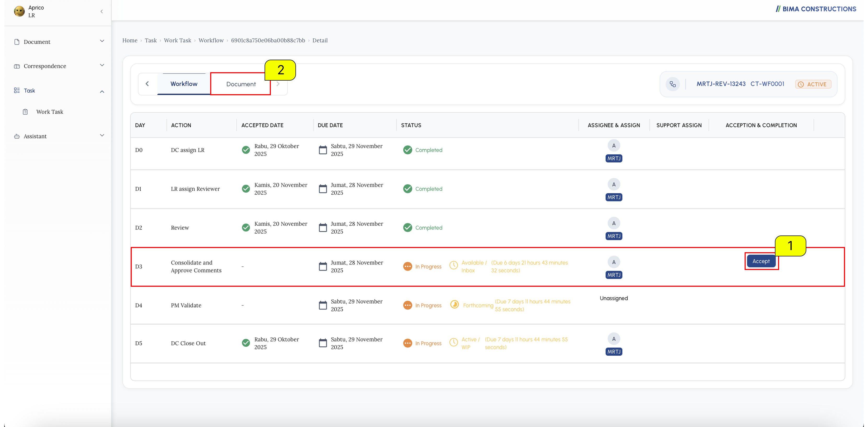Click the next tab arrow after Document
Screen dimensions: 868x427
(x=278, y=84)
